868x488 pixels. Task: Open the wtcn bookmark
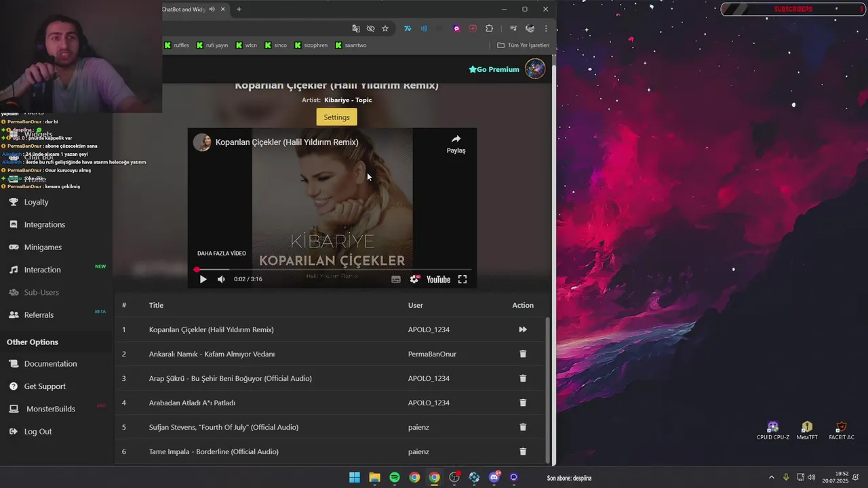click(246, 45)
